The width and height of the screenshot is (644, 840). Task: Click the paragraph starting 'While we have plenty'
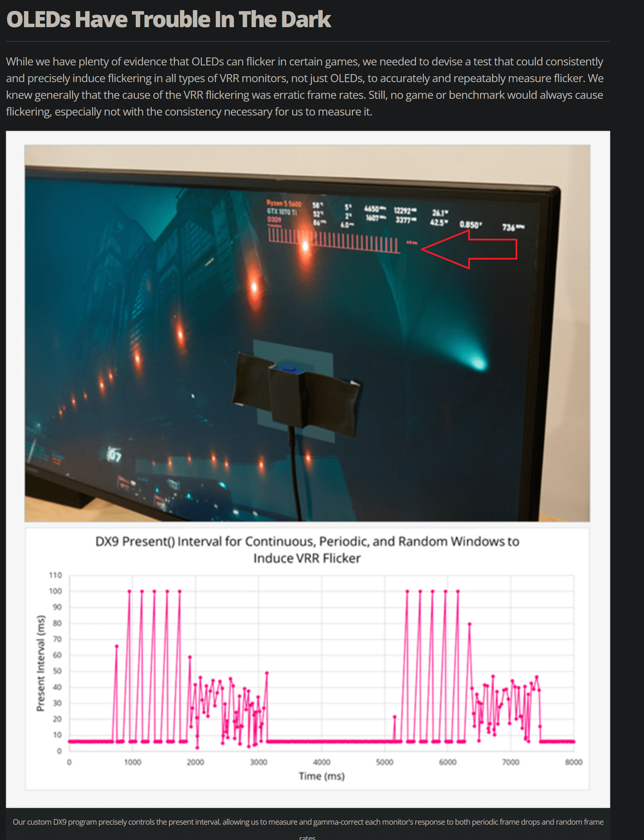[x=305, y=87]
